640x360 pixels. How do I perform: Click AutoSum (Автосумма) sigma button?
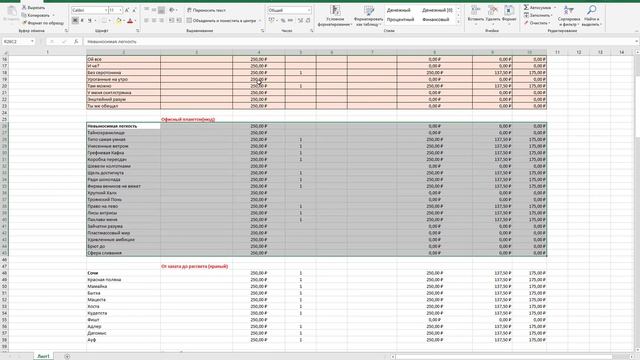pos(537,7)
